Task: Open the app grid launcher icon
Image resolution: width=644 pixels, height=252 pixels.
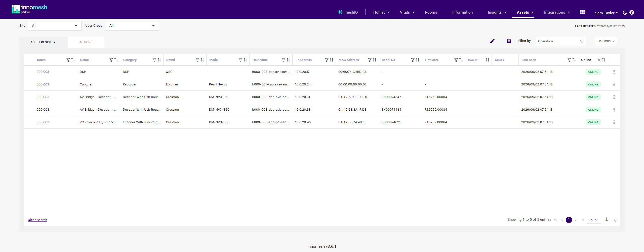Action: pos(582,12)
